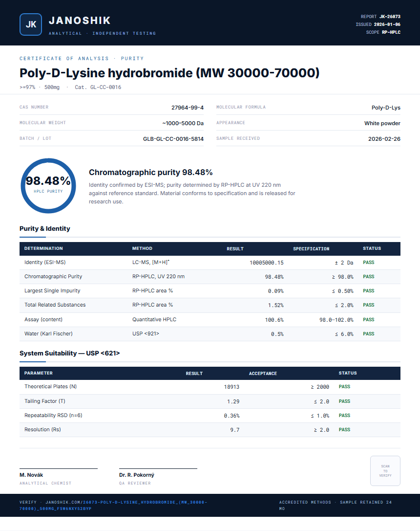Select theoretical plates result 18913
This screenshot has height=531, width=420.
point(231,387)
